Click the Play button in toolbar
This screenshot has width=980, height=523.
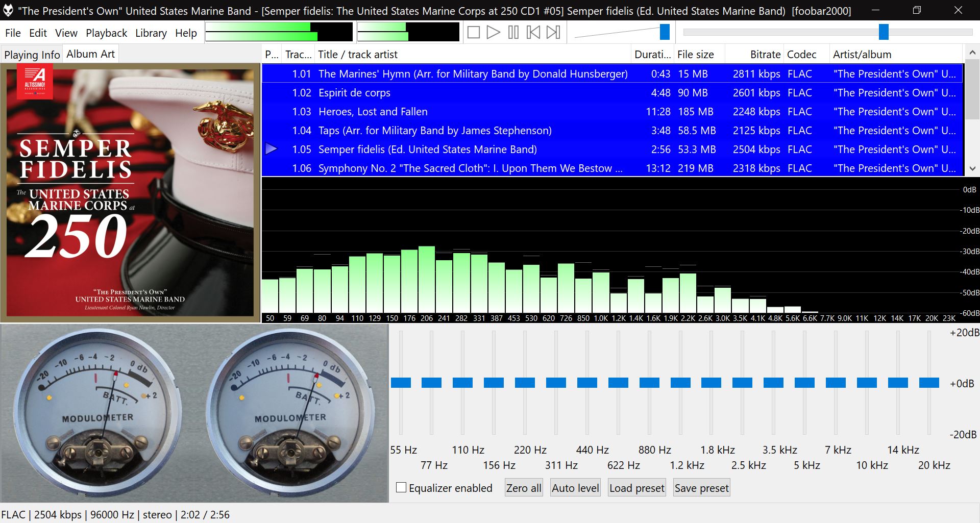pyautogui.click(x=493, y=33)
